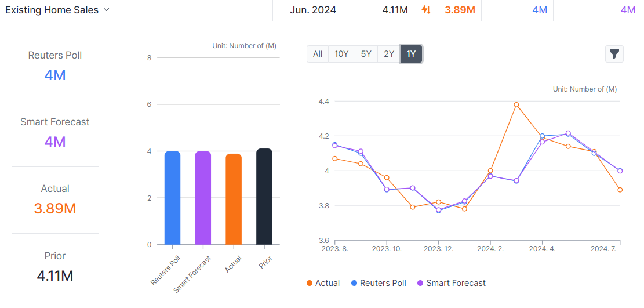Click the blue Reuters Poll bar

tap(172, 198)
